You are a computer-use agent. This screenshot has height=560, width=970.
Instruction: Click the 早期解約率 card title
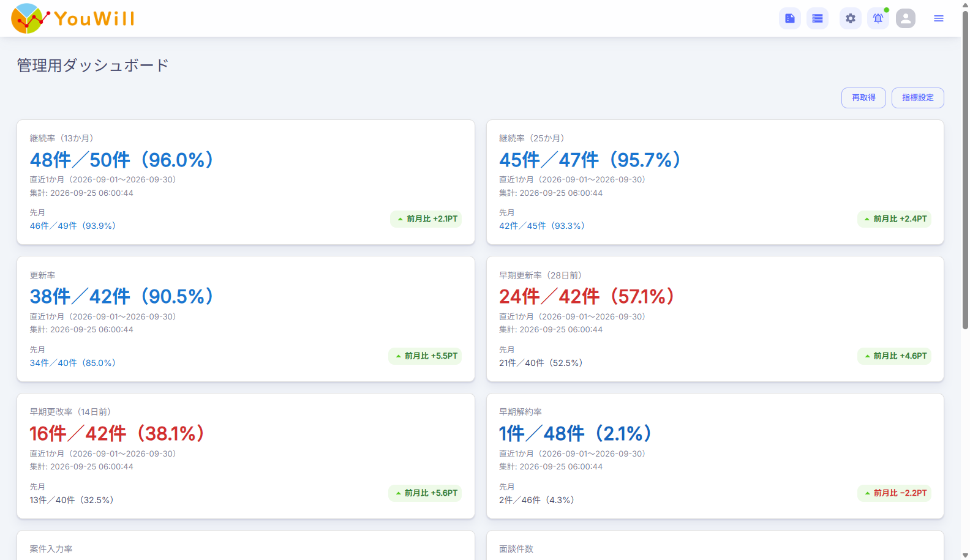pyautogui.click(x=521, y=412)
